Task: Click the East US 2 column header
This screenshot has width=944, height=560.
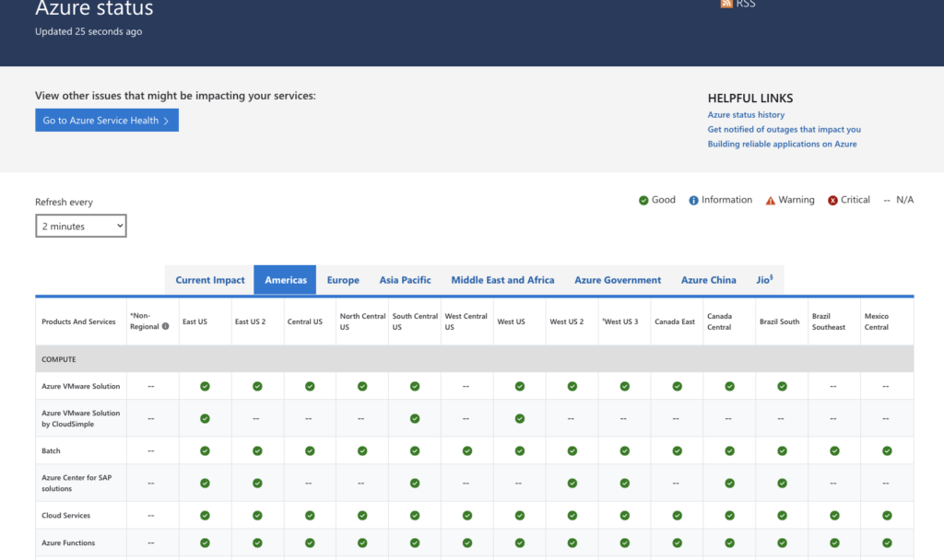Action: [250, 321]
